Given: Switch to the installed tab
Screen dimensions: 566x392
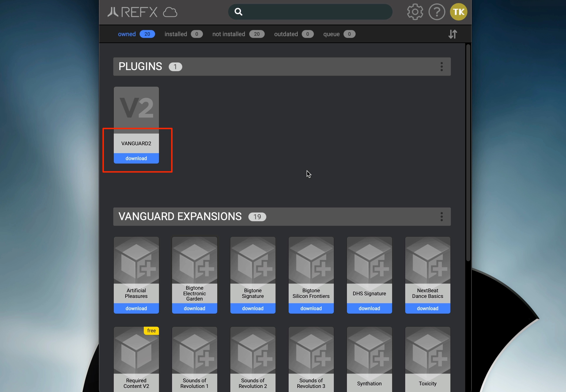Looking at the screenshot, I should (184, 34).
